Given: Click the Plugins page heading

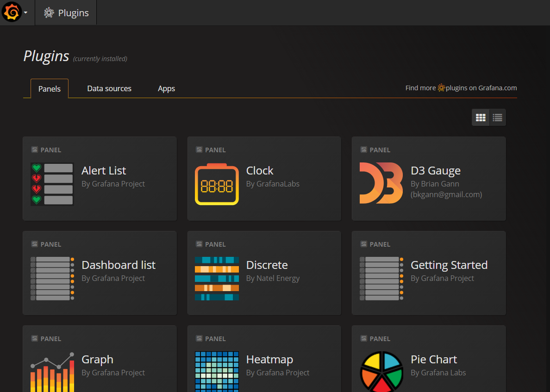Looking at the screenshot, I should click(x=46, y=56).
